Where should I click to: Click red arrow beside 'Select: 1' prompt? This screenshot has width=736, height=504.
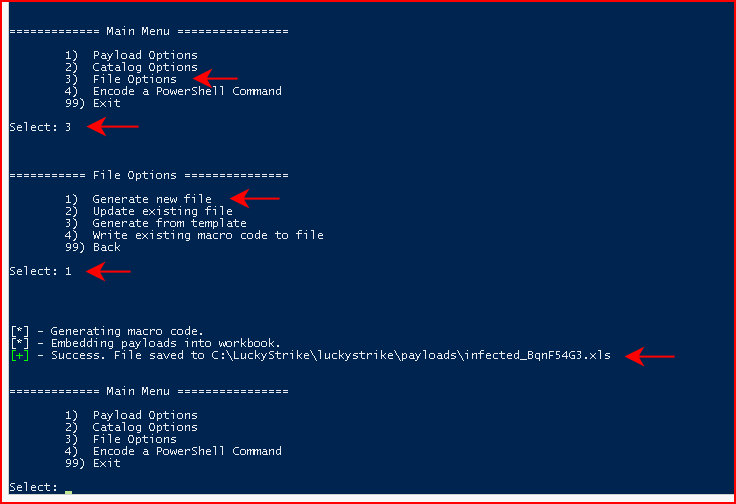coord(108,271)
